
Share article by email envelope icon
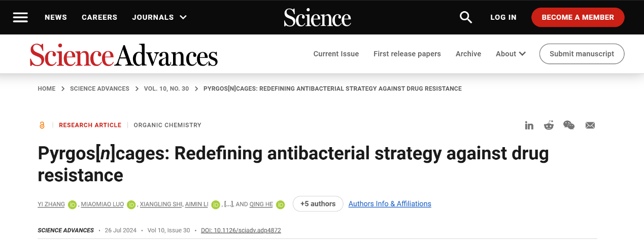(x=590, y=125)
